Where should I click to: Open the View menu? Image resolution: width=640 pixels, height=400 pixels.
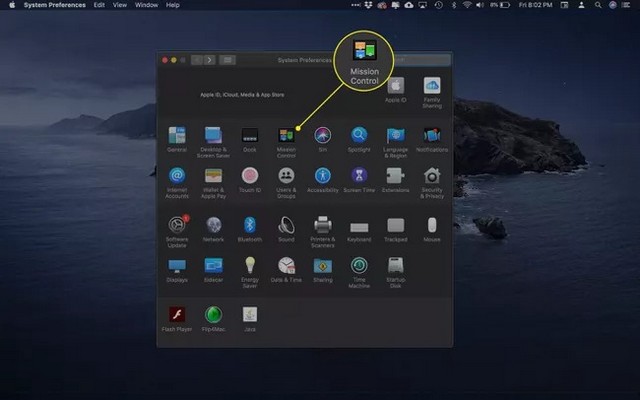coord(120,5)
